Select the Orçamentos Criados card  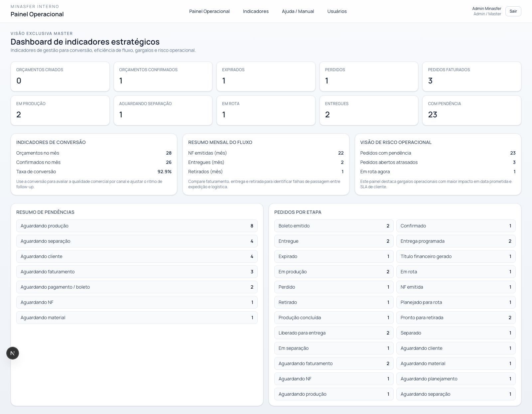[60, 76]
